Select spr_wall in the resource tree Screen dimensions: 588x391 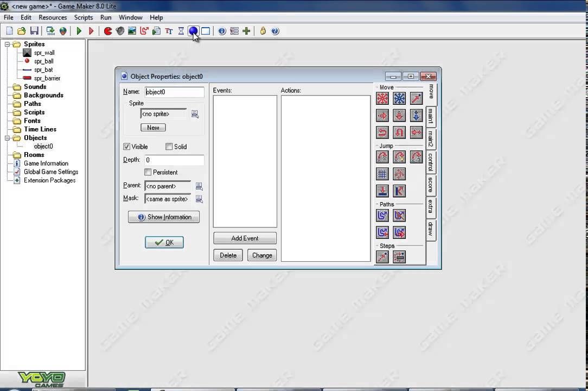pos(44,53)
